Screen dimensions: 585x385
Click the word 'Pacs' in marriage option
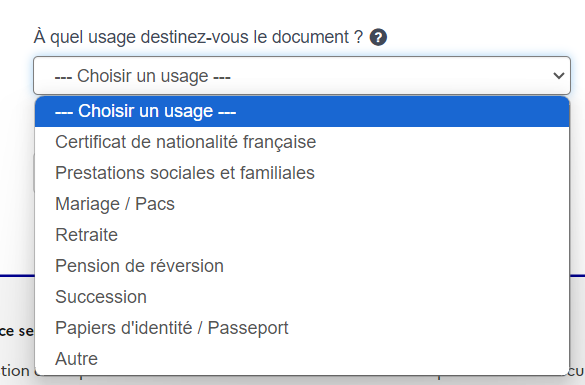(x=155, y=204)
